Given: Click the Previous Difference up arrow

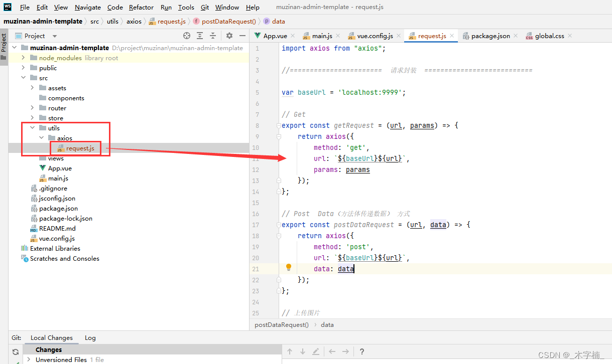Looking at the screenshot, I should (x=290, y=351).
